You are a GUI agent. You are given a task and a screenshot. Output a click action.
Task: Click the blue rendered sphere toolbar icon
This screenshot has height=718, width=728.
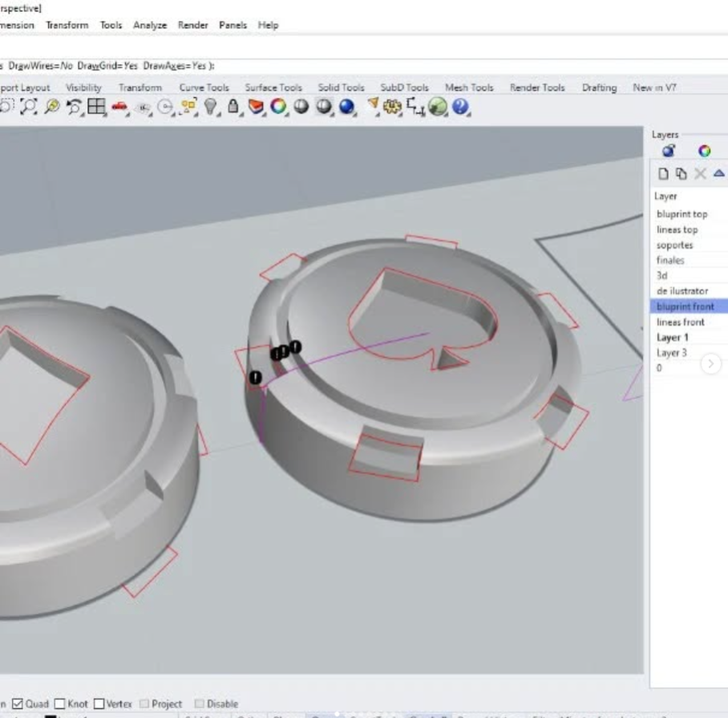(x=346, y=107)
